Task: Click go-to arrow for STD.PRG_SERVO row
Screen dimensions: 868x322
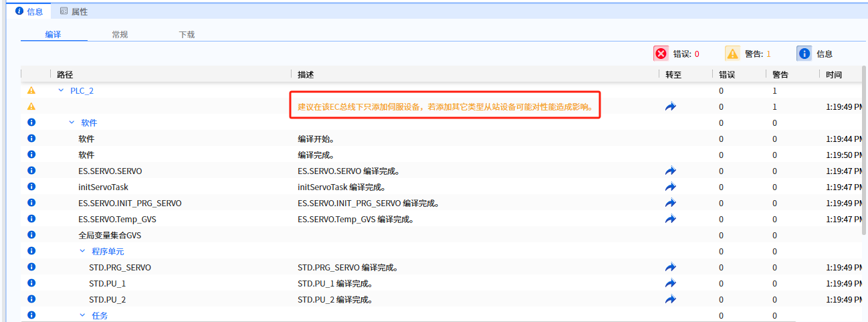Action: 671,268
